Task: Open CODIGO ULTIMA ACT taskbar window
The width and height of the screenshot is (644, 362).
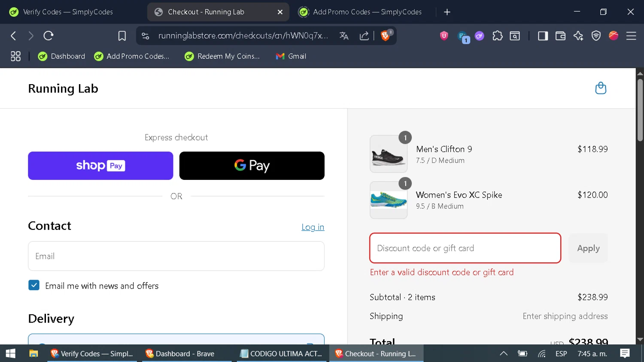Action: pyautogui.click(x=281, y=353)
